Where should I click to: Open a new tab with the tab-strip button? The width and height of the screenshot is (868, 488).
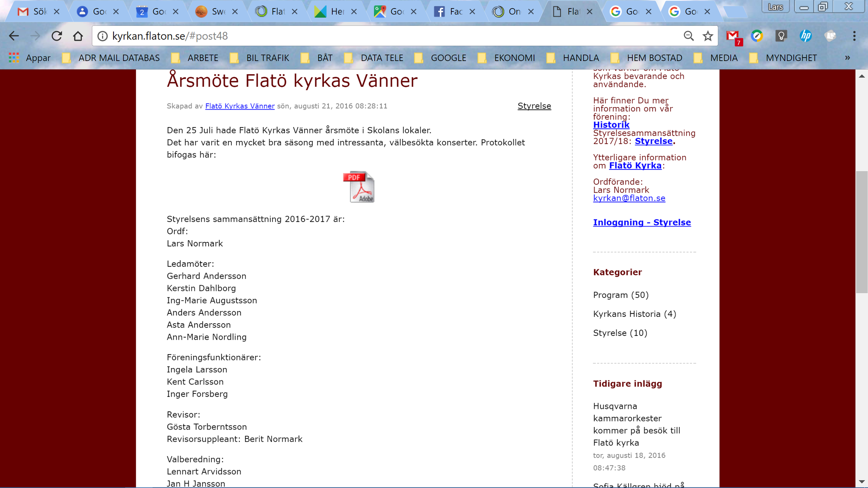point(736,12)
